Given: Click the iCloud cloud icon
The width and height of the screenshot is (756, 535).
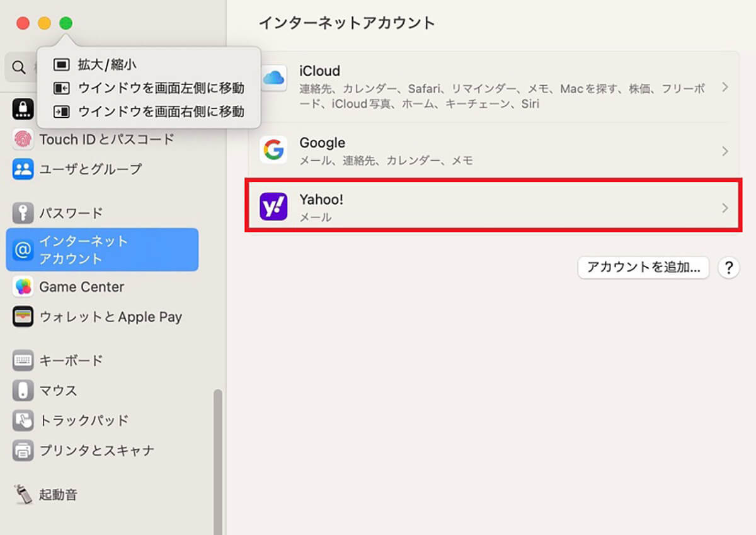Looking at the screenshot, I should click(274, 78).
